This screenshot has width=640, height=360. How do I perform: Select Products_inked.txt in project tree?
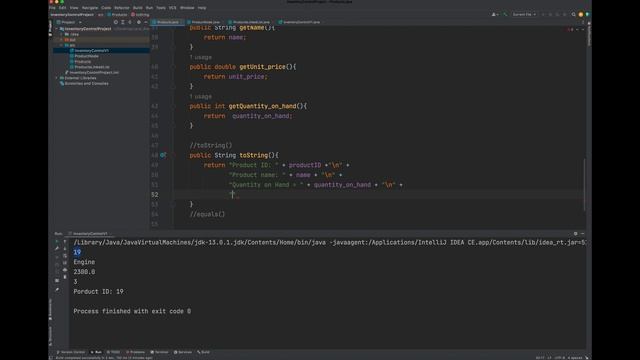(89, 67)
